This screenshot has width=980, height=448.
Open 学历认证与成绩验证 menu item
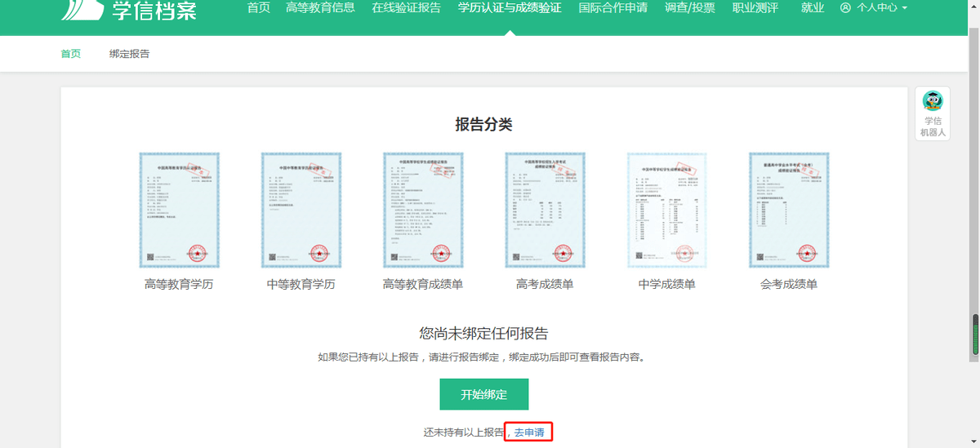tap(510, 8)
